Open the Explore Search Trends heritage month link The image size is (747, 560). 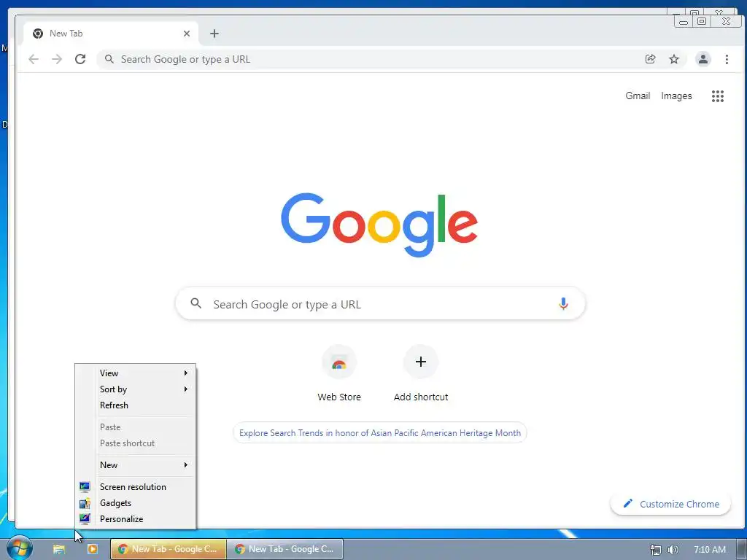[x=379, y=433]
